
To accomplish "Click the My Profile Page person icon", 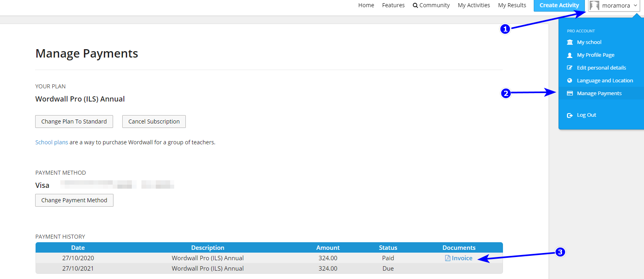I will click(570, 55).
